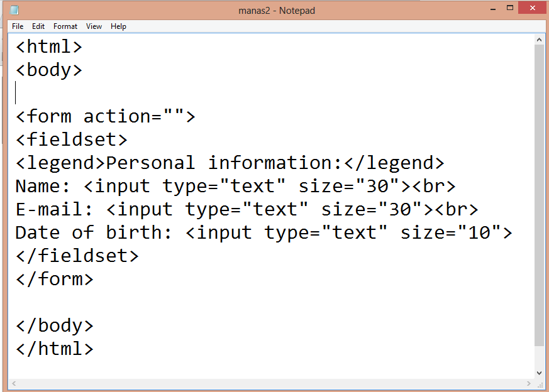This screenshot has width=549, height=392.
Task: Click size="10" in Date of birth line
Action: [451, 232]
